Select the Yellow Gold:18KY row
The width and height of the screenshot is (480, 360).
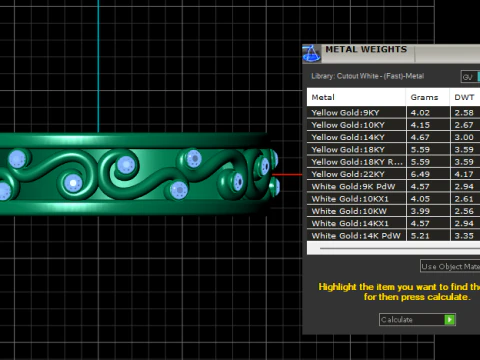393,150
